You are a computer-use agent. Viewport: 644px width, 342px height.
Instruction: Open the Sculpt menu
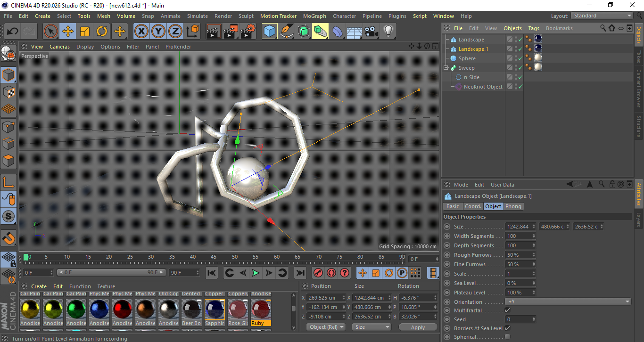click(x=246, y=16)
